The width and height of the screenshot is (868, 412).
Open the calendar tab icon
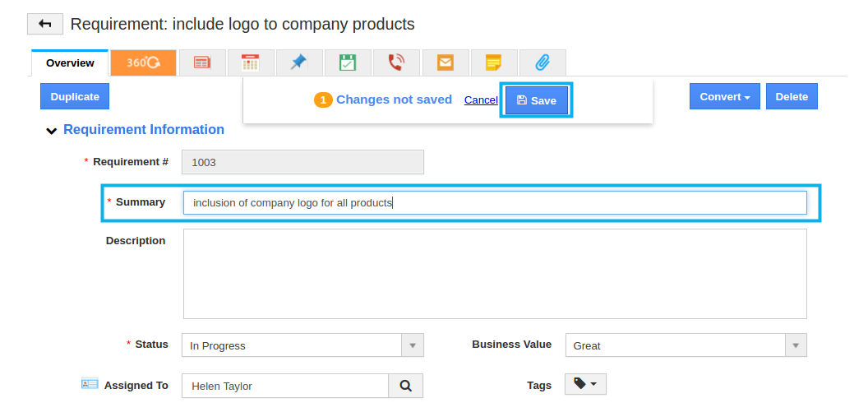coord(250,62)
